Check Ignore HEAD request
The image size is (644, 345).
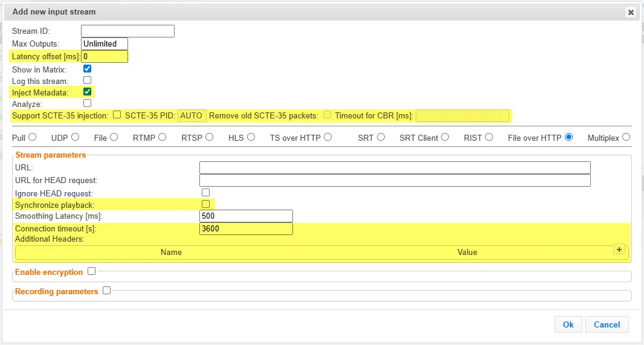(206, 192)
